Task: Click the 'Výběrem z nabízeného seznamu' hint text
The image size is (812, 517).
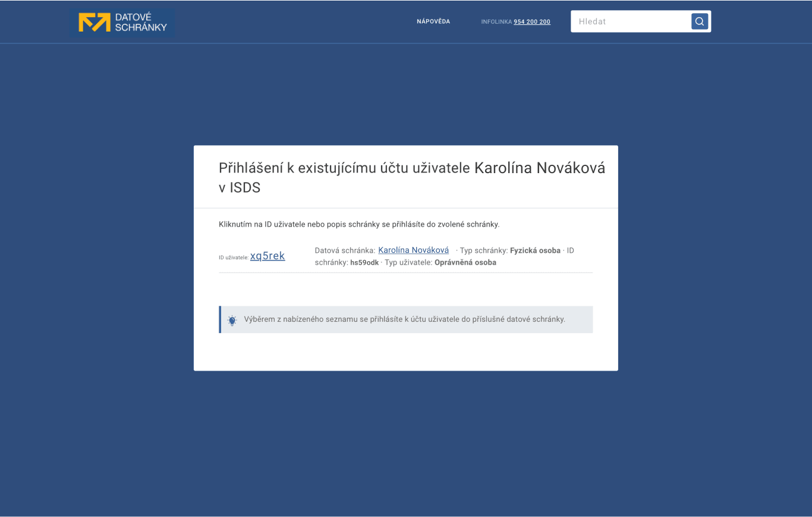Action: click(x=404, y=319)
